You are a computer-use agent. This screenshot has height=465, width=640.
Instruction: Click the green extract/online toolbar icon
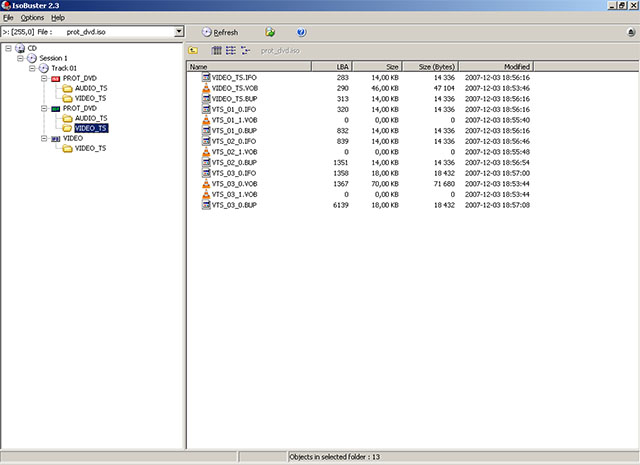point(270,32)
